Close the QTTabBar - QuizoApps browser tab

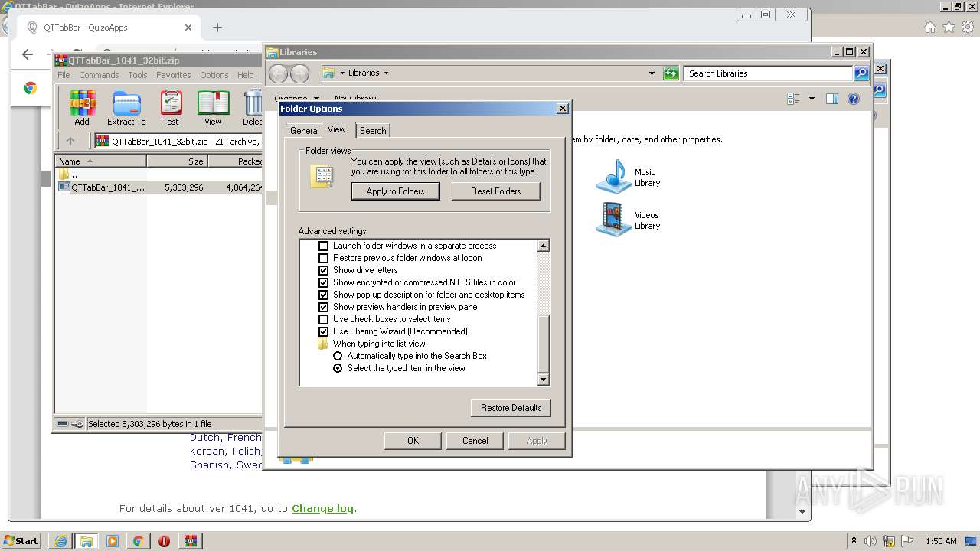pyautogui.click(x=188, y=28)
